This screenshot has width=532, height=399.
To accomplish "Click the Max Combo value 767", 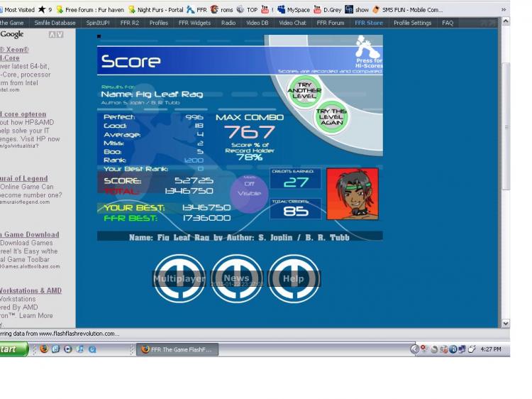I will coord(250,132).
